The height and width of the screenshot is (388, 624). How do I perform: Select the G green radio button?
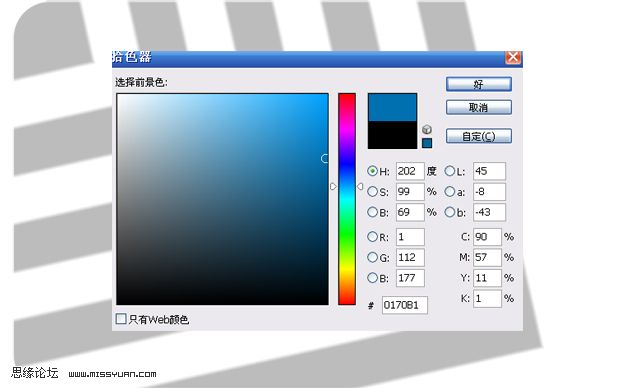coord(372,257)
